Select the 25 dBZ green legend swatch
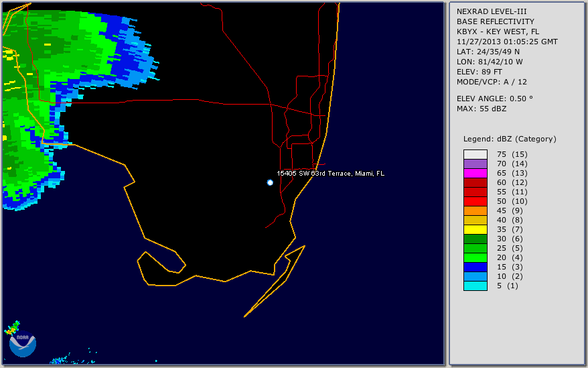 click(475, 248)
